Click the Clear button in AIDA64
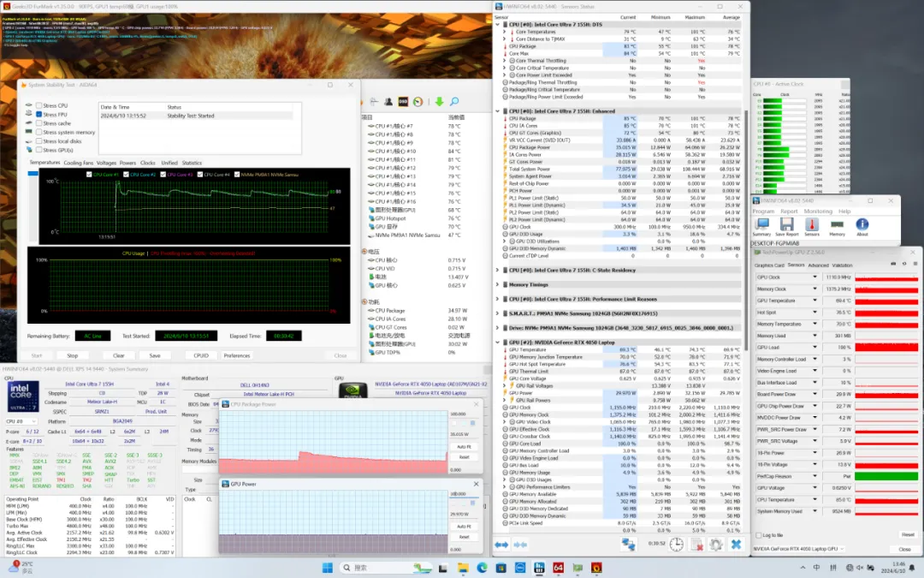Screen dimensions: 924x578 pos(118,355)
